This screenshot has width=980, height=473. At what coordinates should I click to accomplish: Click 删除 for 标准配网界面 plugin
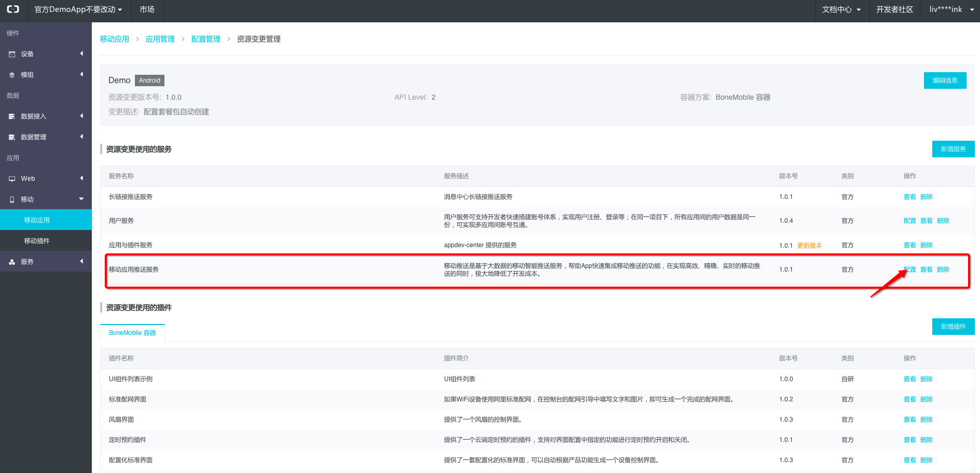[926, 399]
